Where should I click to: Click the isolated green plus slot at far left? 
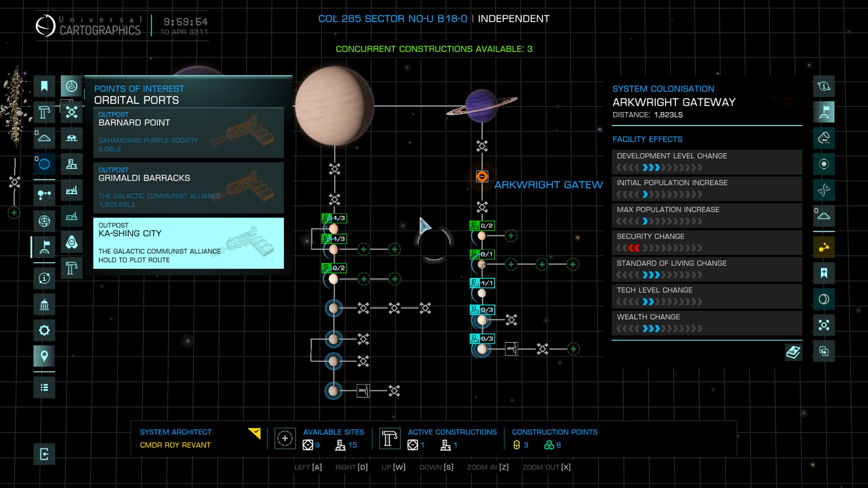(14, 212)
